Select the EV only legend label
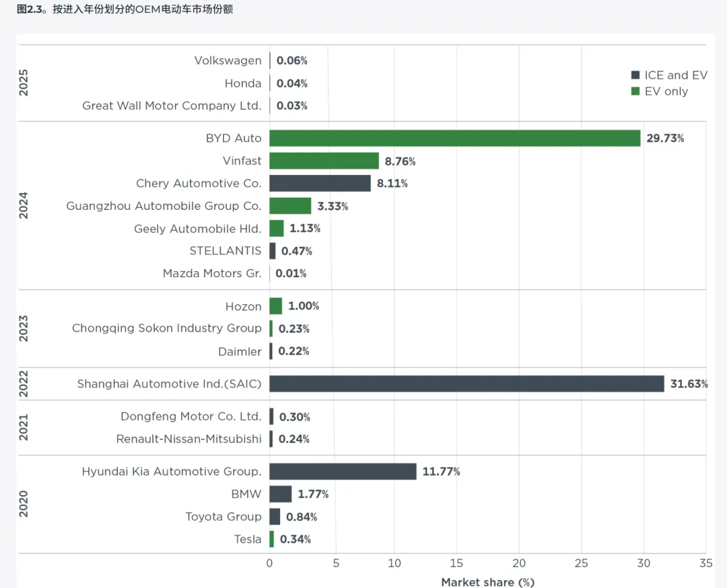The image size is (727, 588). click(666, 91)
